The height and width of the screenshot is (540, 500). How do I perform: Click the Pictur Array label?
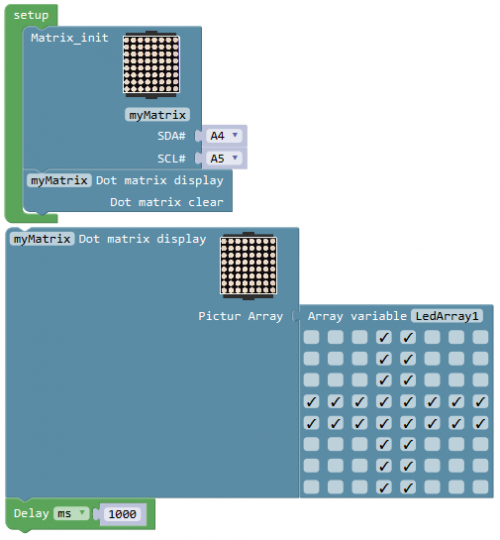[x=240, y=316]
